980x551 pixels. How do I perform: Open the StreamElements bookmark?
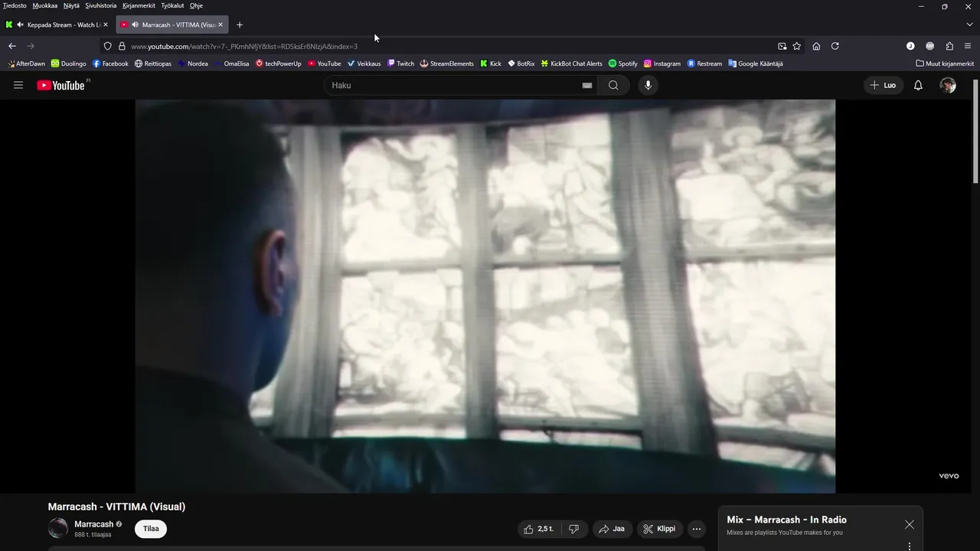(x=446, y=64)
